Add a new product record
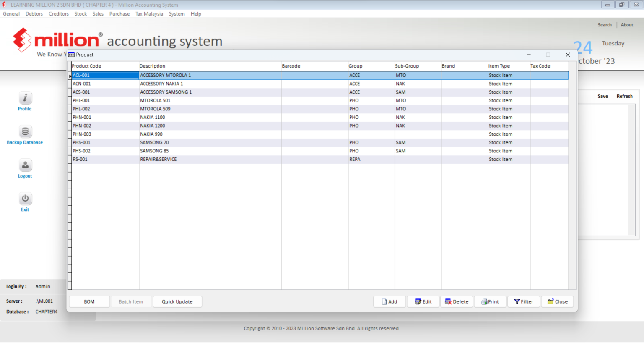The image size is (644, 343). point(390,301)
